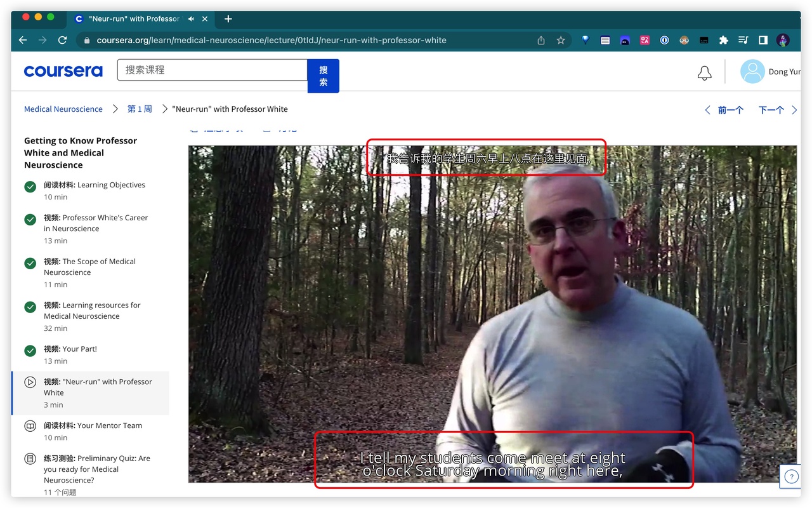
Task: Click the 1Password extension icon
Action: pyautogui.click(x=664, y=40)
